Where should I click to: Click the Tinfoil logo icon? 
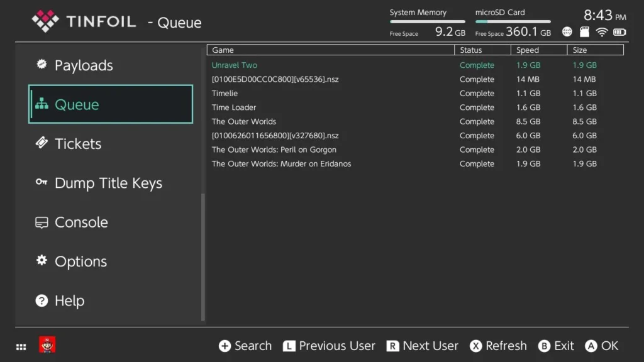click(x=45, y=21)
